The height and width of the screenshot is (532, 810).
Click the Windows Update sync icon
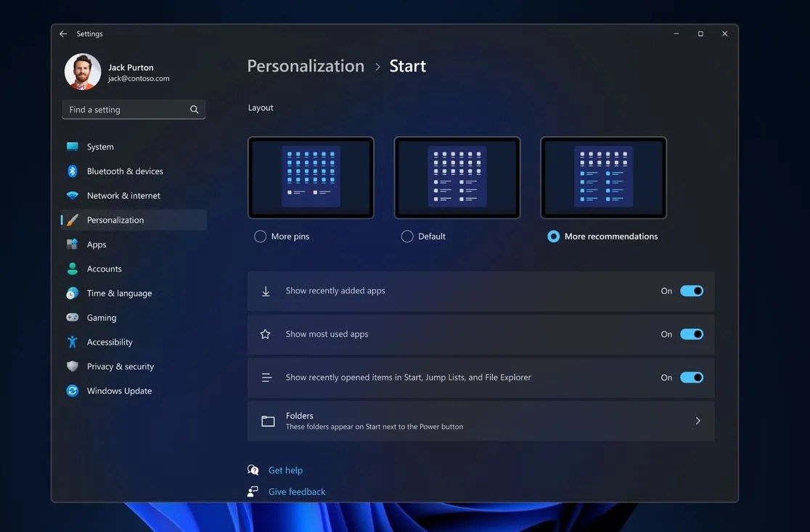click(73, 390)
